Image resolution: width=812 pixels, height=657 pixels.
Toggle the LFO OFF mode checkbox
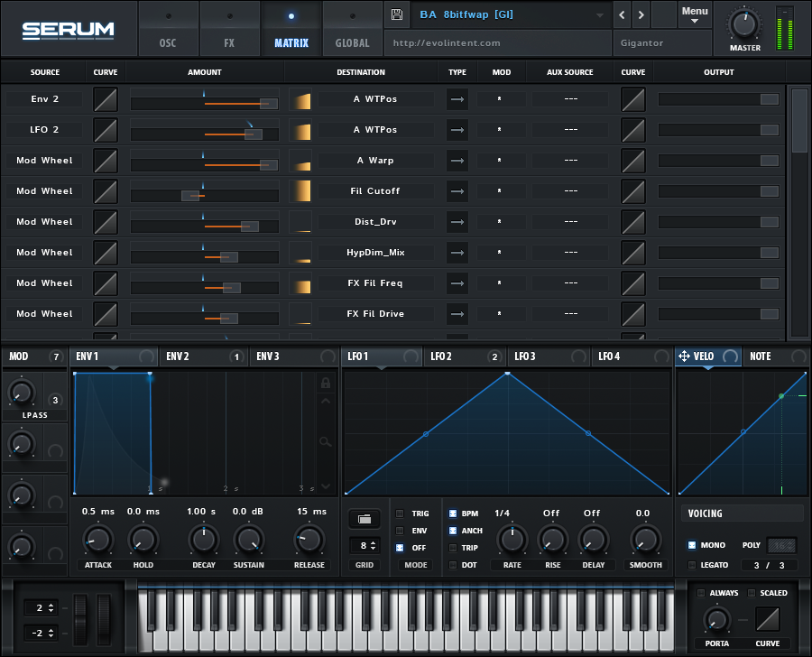pyautogui.click(x=400, y=548)
